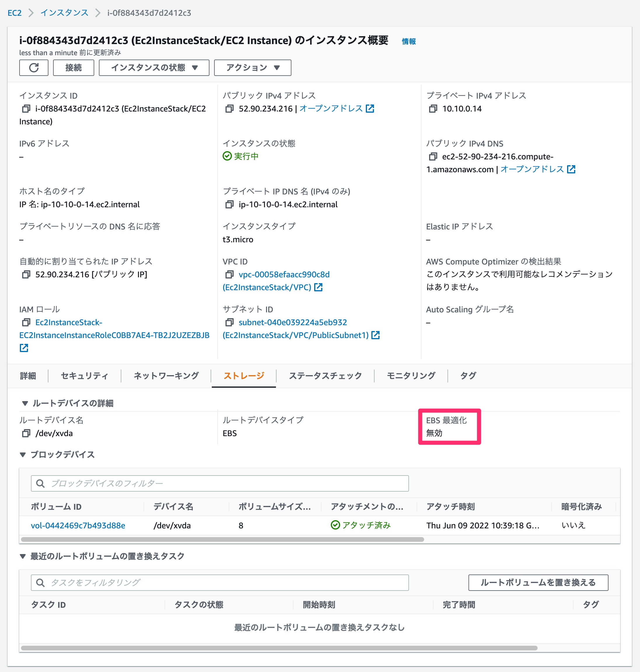The image size is (640, 672).
Task: Open the モニタリング tab
Action: point(411,376)
